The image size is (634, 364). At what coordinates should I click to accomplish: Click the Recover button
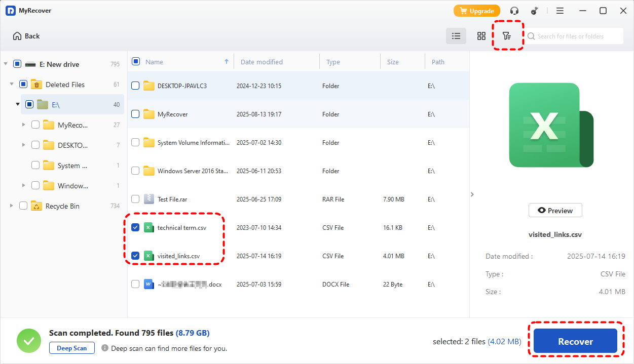coord(576,342)
